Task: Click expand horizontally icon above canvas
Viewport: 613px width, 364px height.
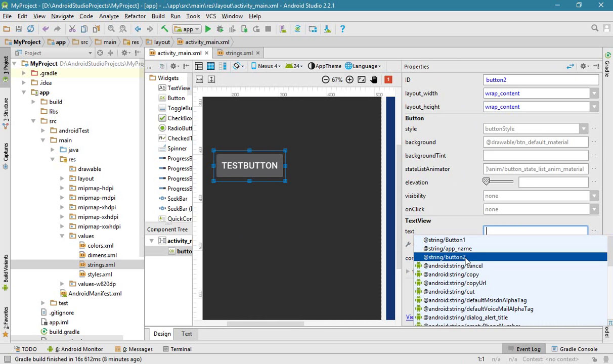Action: pos(199,79)
